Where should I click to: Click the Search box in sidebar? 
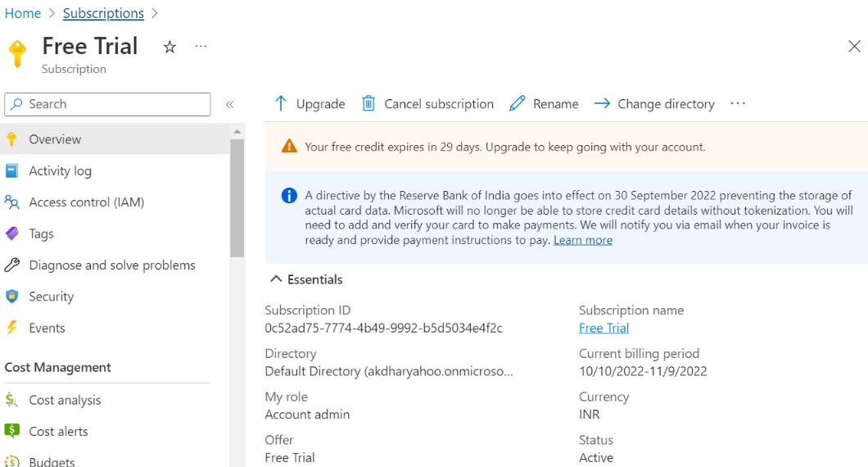[x=107, y=104]
